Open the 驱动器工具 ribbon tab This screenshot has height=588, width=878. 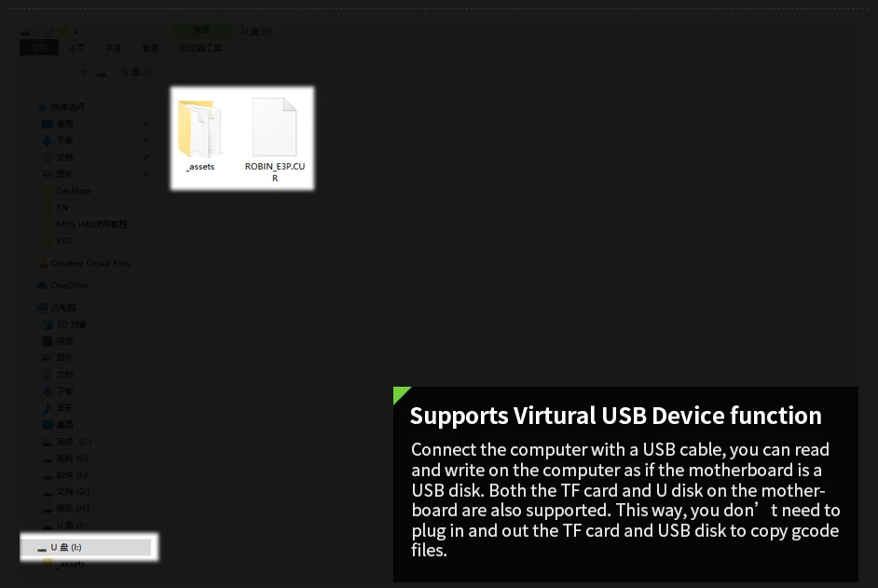(x=201, y=48)
